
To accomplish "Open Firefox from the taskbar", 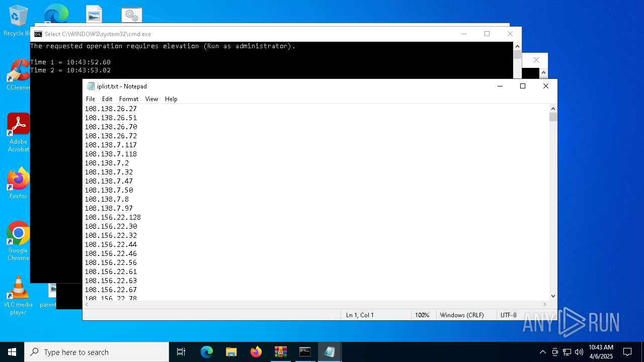I will pos(256,352).
